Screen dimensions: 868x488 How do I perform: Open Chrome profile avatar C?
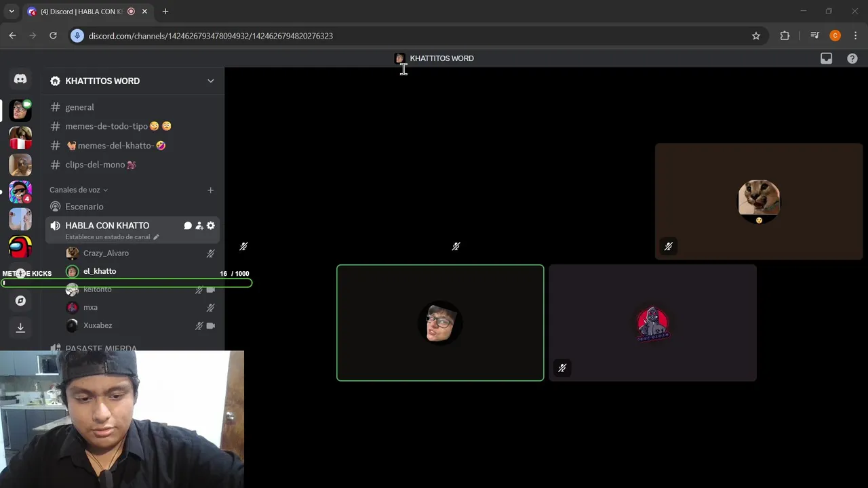(835, 36)
